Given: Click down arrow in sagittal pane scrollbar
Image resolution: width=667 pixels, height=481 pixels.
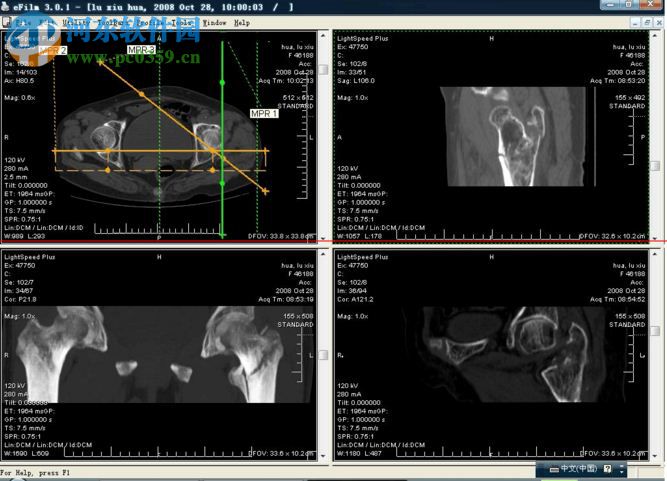Looking at the screenshot, I should click(x=656, y=238).
